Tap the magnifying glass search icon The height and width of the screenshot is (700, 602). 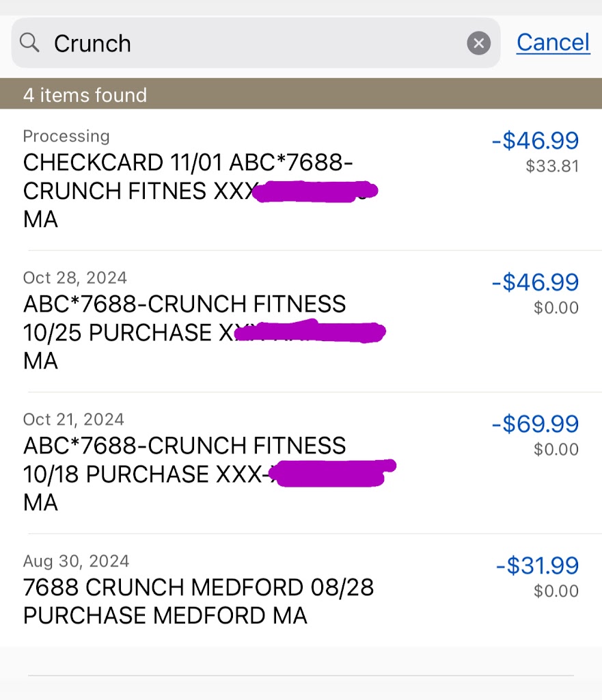click(29, 43)
